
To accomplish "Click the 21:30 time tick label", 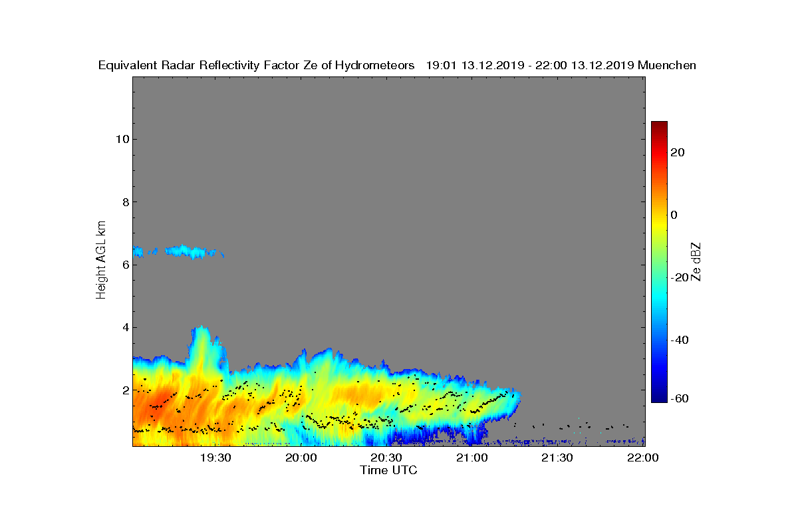I will pyautogui.click(x=557, y=458).
